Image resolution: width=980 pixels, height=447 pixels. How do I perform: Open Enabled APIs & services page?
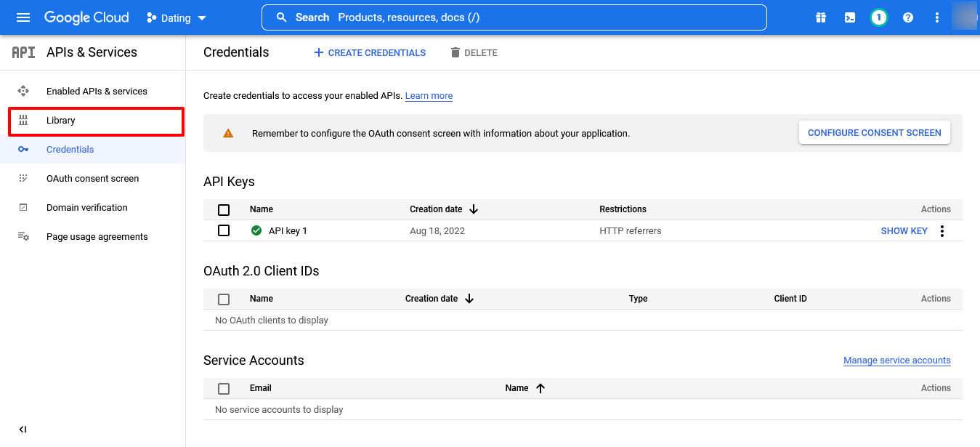pyautogui.click(x=97, y=91)
